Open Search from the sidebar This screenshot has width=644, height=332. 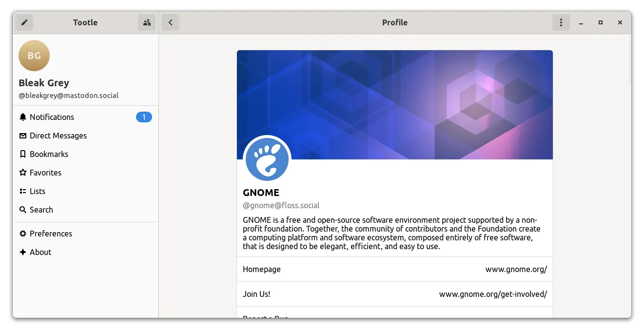coord(86,210)
